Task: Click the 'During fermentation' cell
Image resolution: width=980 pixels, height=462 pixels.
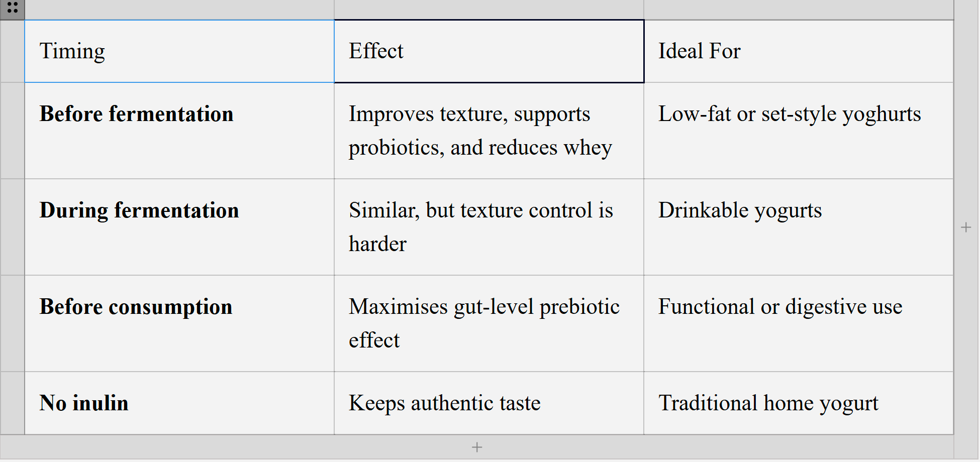Action: coord(179,227)
